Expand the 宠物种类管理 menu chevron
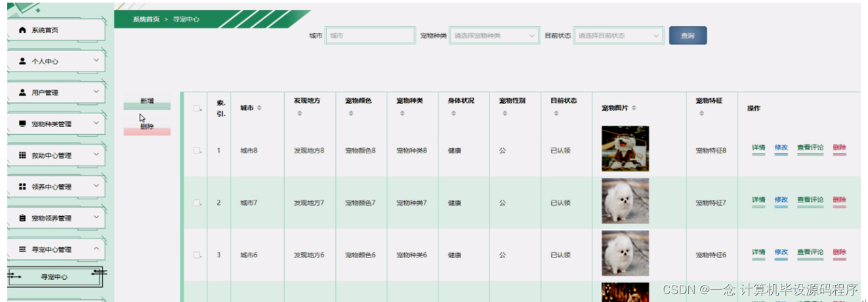Screen dimensions: 868x302 96,123
